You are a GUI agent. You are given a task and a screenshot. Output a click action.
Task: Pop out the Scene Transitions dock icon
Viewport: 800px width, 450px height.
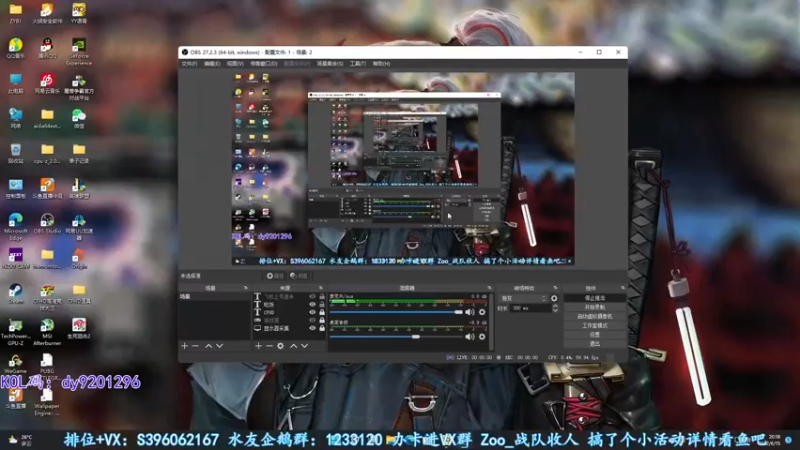[x=555, y=288]
